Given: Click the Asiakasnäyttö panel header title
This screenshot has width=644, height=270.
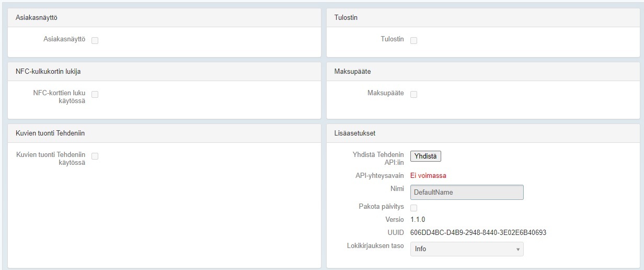Looking at the screenshot, I should tap(37, 18).
